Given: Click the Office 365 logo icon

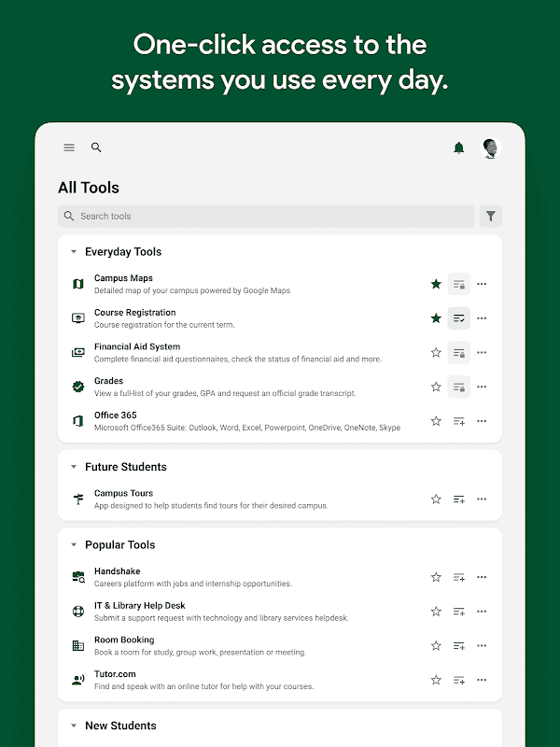Looking at the screenshot, I should pyautogui.click(x=78, y=421).
